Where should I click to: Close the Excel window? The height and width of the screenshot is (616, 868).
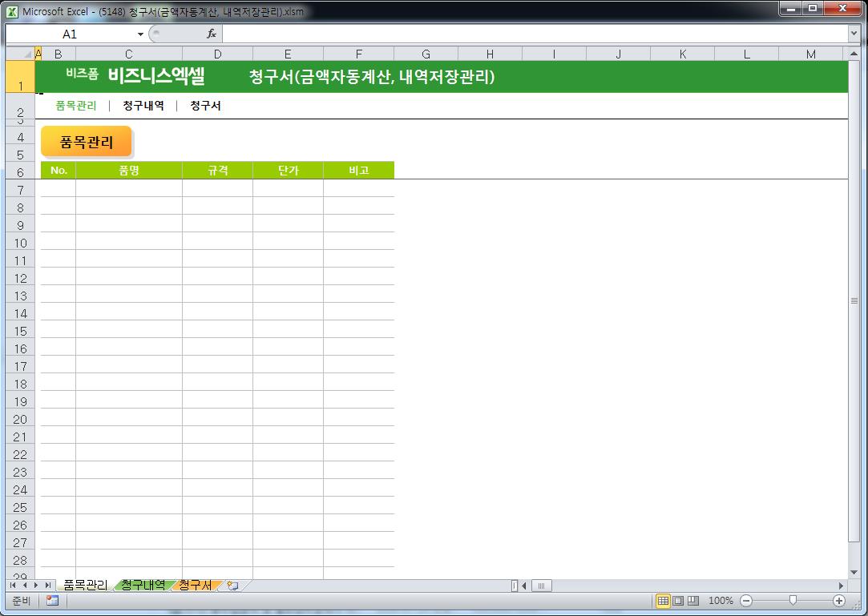[842, 8]
